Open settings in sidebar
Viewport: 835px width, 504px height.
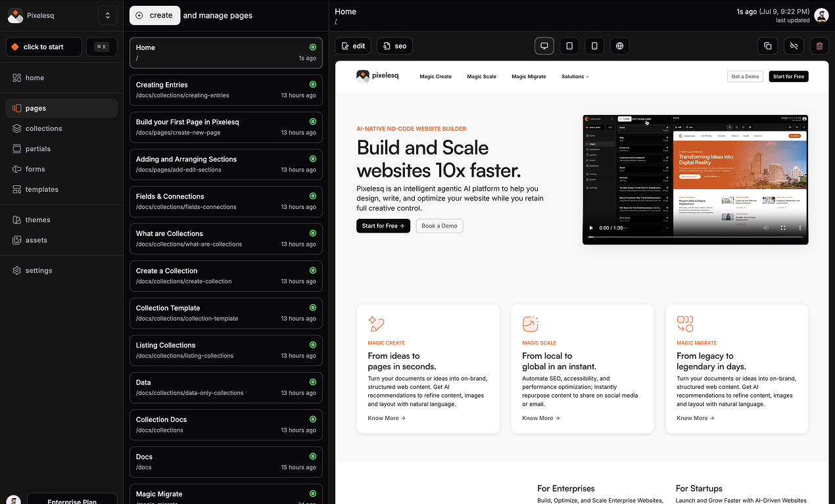click(62, 271)
